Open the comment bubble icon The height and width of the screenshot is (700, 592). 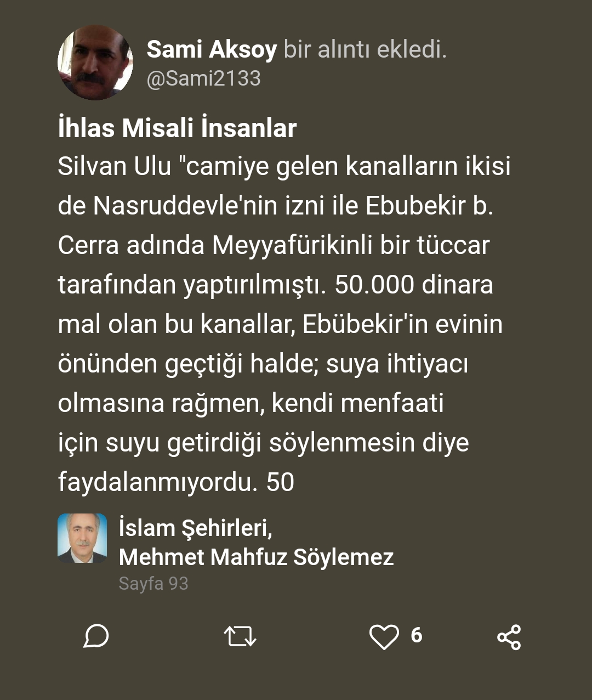coord(96,636)
